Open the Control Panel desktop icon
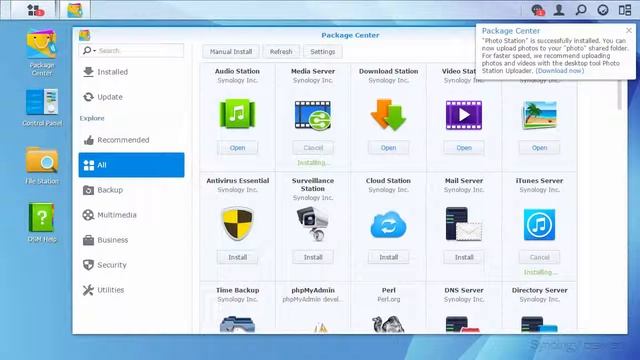640x360 pixels. (42, 107)
